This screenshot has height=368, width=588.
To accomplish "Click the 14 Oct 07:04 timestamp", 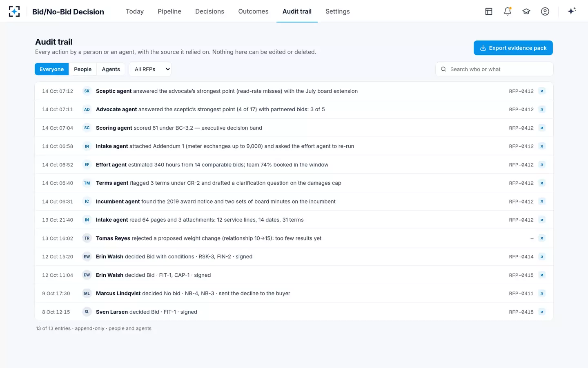I will 58,128.
